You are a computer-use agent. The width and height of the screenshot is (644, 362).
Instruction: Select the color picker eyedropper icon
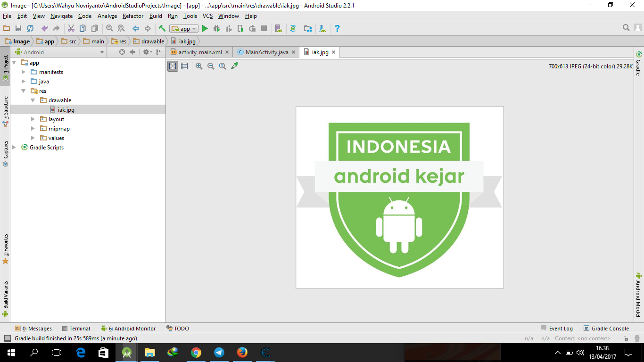pos(234,66)
